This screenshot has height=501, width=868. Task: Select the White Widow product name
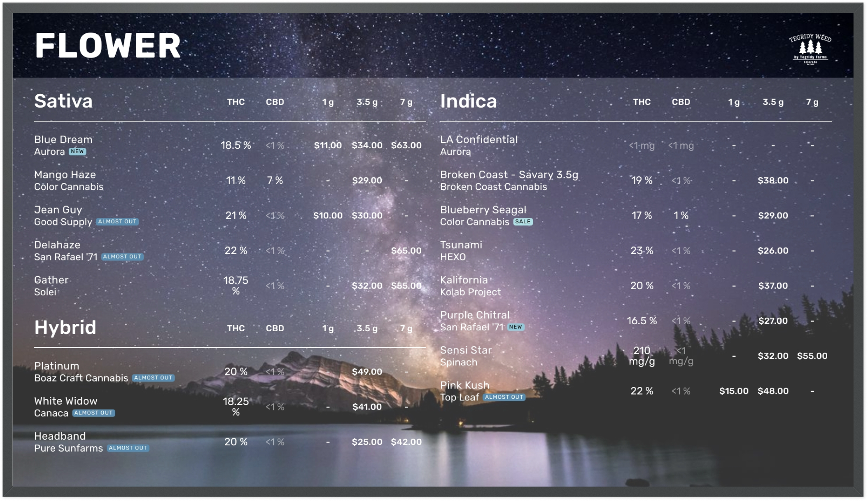click(66, 401)
